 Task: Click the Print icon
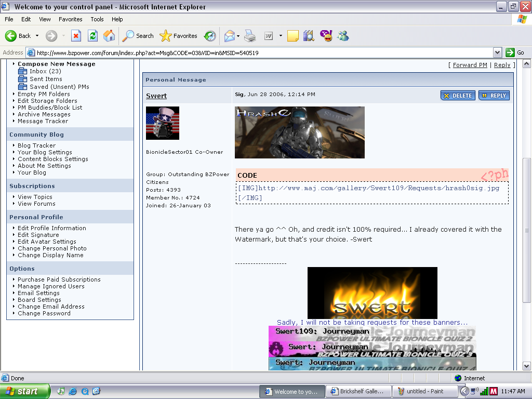click(x=250, y=36)
